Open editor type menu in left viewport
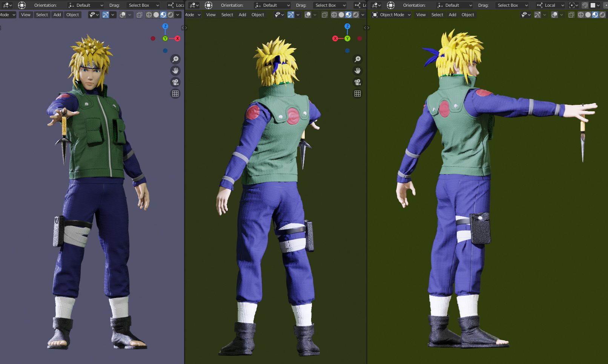The width and height of the screenshot is (608, 364). (x=7, y=5)
